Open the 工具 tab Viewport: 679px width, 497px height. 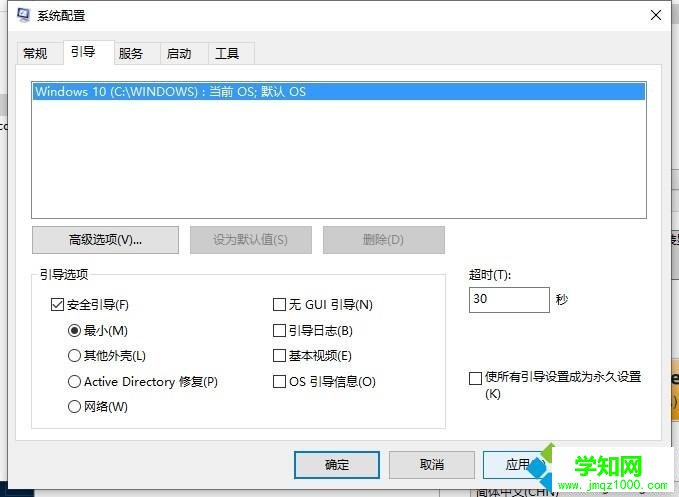tap(231, 54)
